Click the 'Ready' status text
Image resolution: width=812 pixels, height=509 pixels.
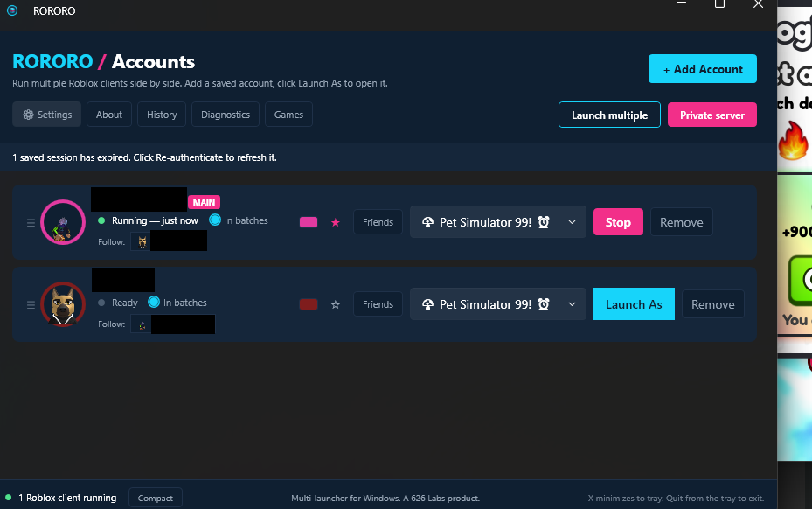[x=125, y=303]
